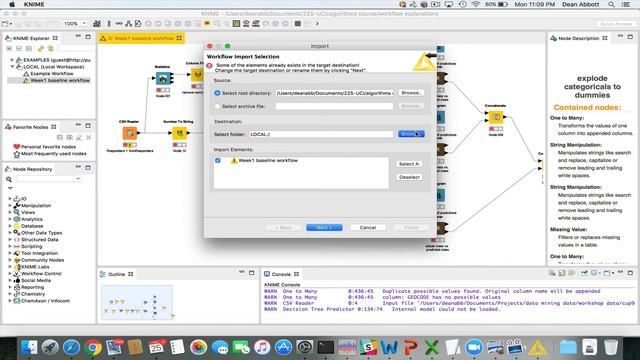The width and height of the screenshot is (640, 360).
Task: Click the new workflow wizard toolbar icon
Action: 5,24
